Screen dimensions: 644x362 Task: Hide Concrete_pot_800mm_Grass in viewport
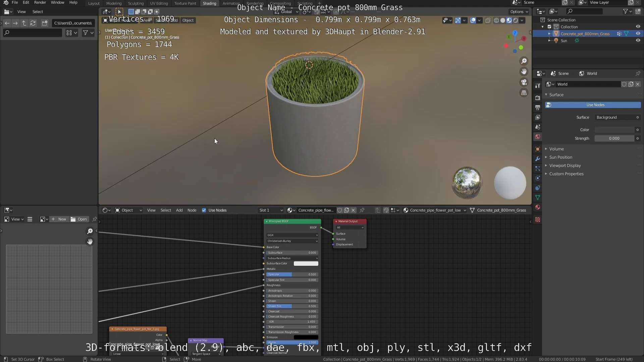pos(638,34)
